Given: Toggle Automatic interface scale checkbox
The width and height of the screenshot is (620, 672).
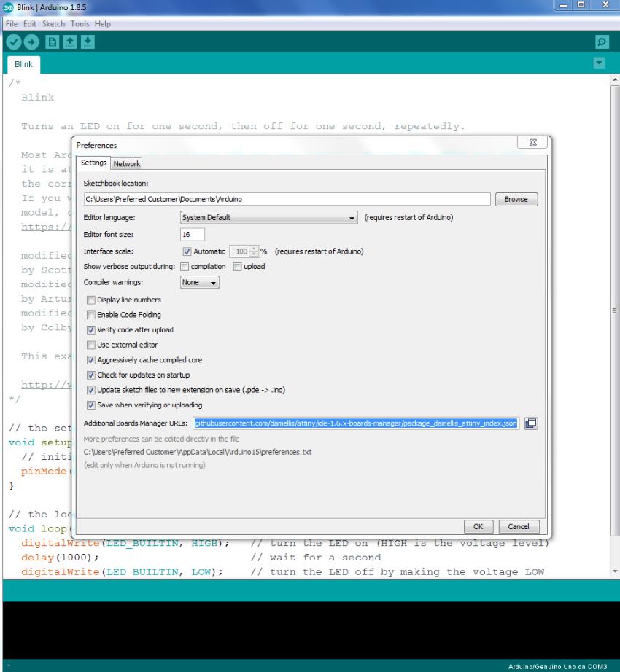Looking at the screenshot, I should pyautogui.click(x=187, y=251).
